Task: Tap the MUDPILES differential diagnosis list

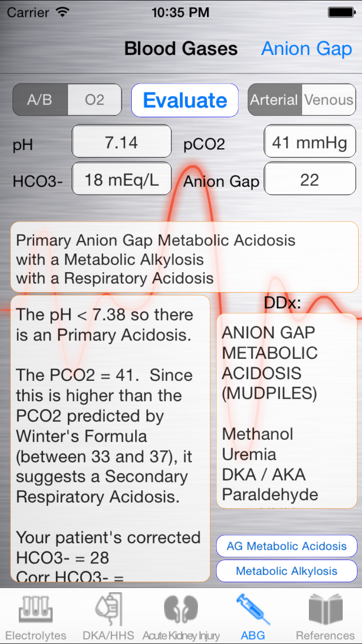Action: [287, 411]
